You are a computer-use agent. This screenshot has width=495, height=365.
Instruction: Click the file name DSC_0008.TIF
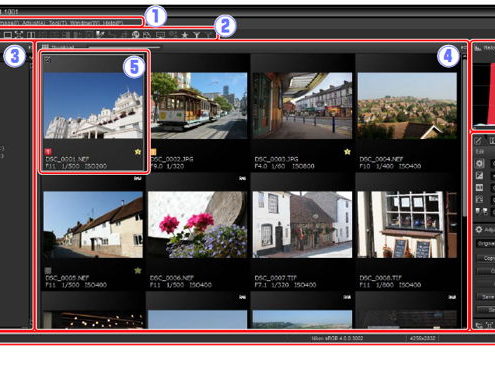pyautogui.click(x=380, y=278)
